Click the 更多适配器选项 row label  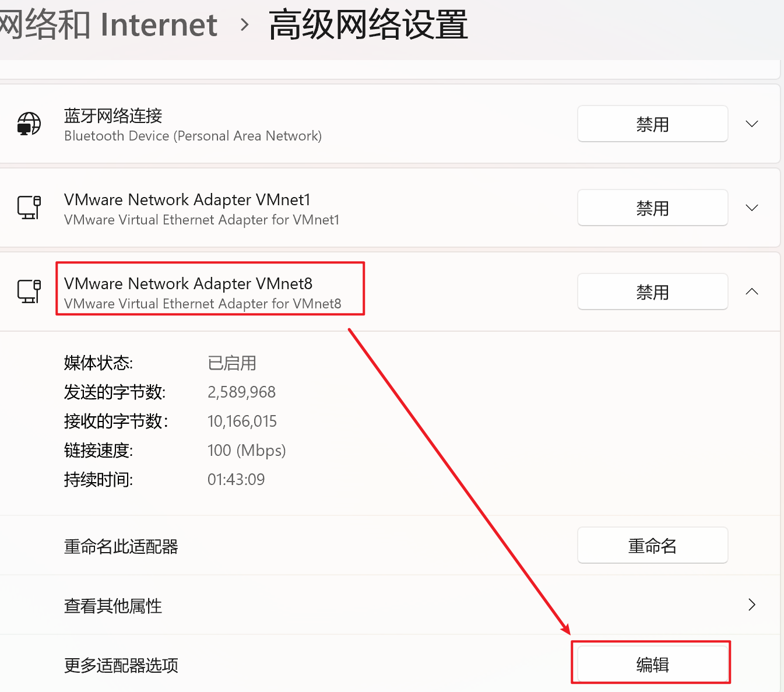[121, 666]
